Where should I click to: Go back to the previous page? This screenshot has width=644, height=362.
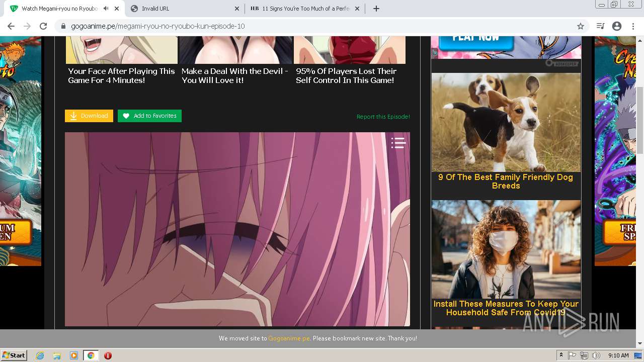tap(11, 26)
